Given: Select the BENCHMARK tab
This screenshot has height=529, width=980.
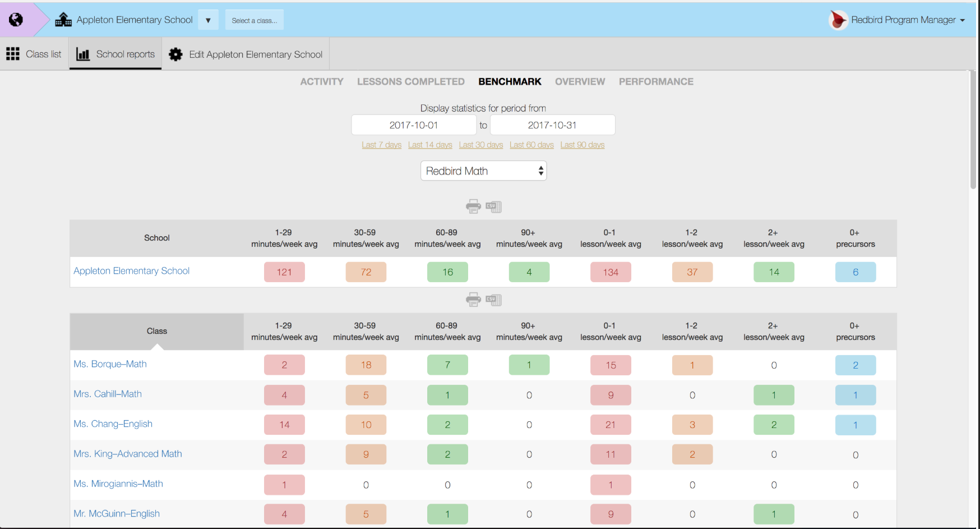Looking at the screenshot, I should pyautogui.click(x=510, y=81).
